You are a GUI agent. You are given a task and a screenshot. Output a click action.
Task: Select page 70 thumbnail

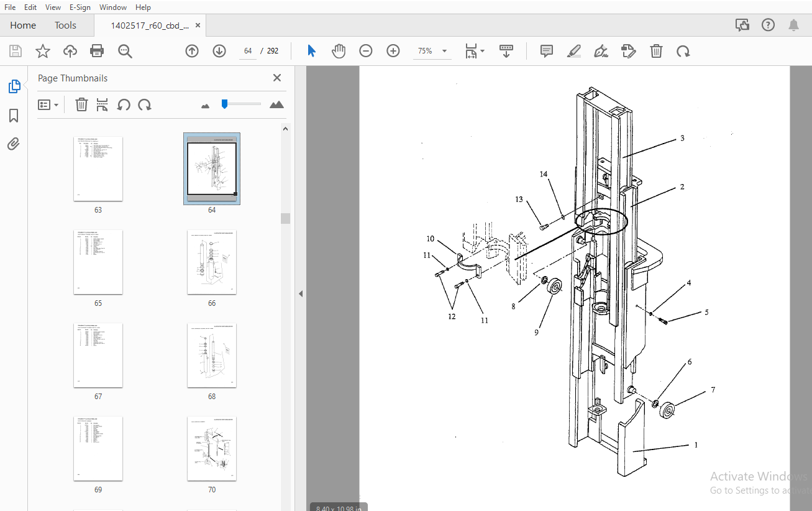[x=212, y=449]
